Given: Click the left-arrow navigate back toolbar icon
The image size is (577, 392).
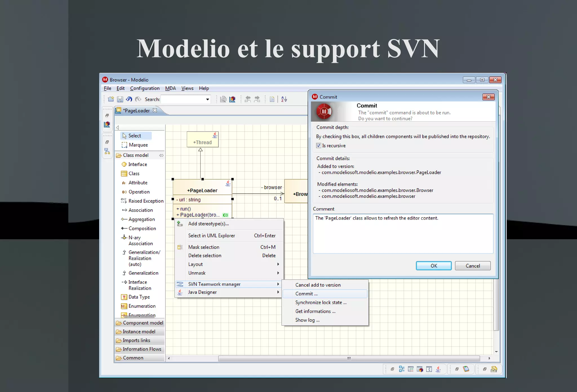Looking at the screenshot, I should (x=248, y=99).
